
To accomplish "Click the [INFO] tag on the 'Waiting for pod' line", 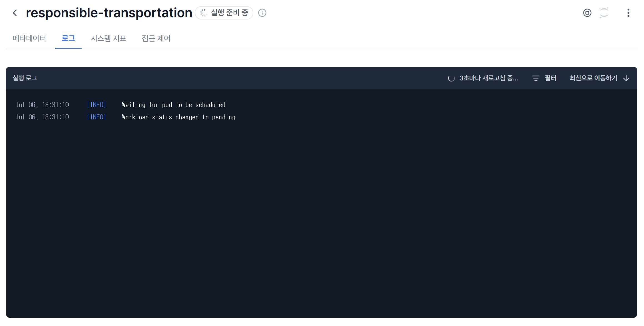I will tap(96, 105).
